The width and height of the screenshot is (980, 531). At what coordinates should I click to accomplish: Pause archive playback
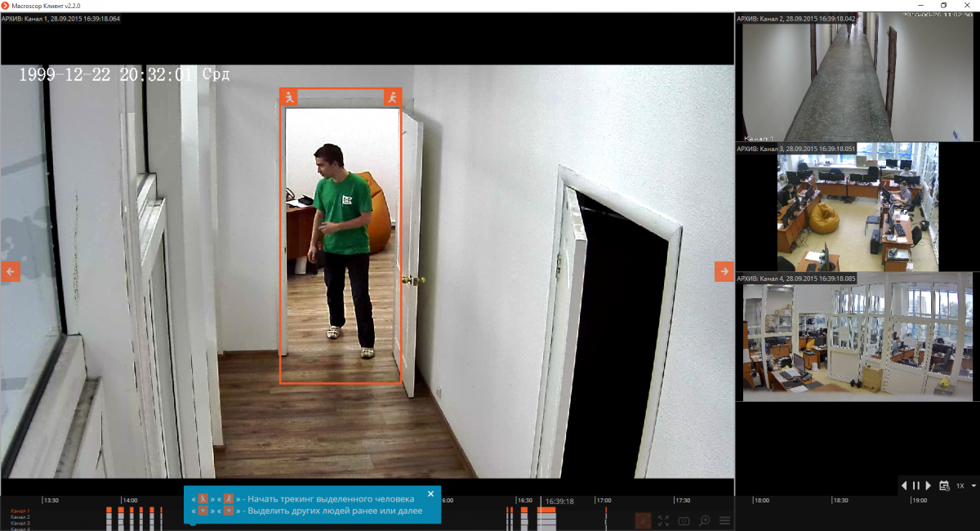point(916,485)
